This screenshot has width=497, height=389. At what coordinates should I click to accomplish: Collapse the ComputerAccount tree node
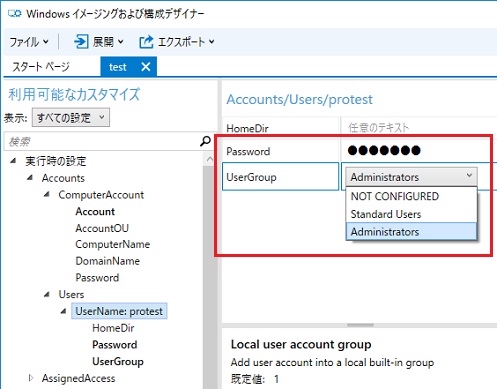[47, 194]
